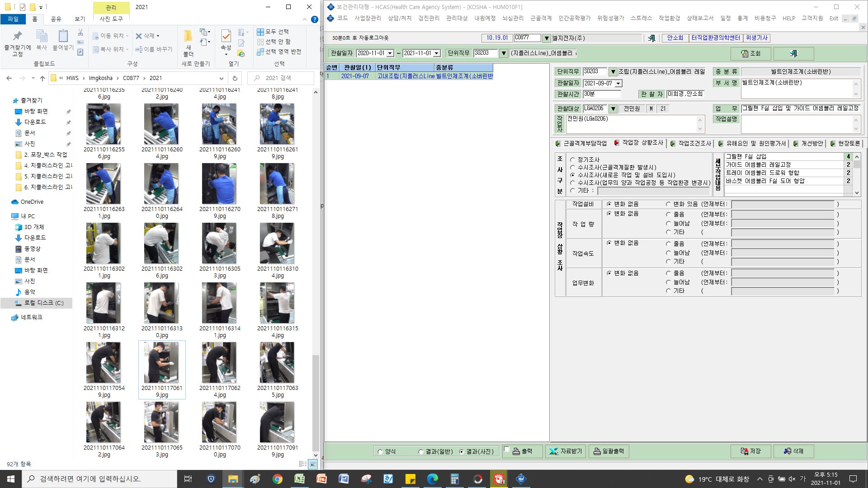Click the exit door icon beside 조회
The width and height of the screenshot is (868, 488).
tap(793, 53)
